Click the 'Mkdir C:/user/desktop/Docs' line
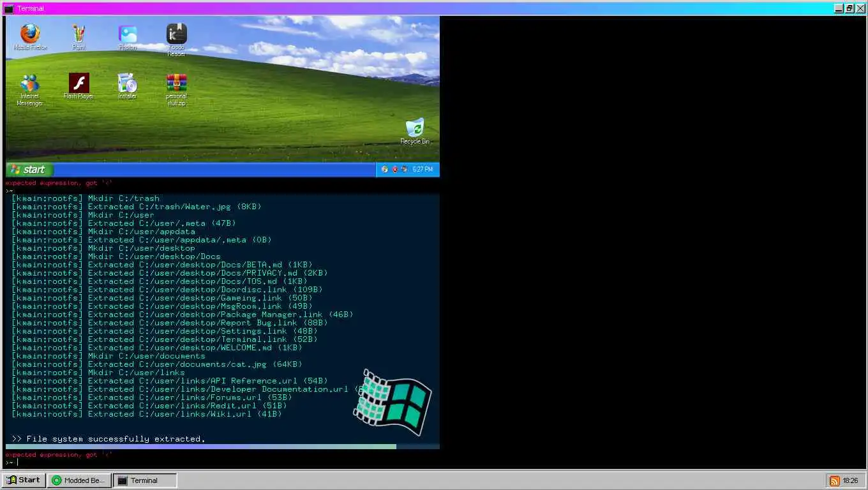 click(116, 256)
